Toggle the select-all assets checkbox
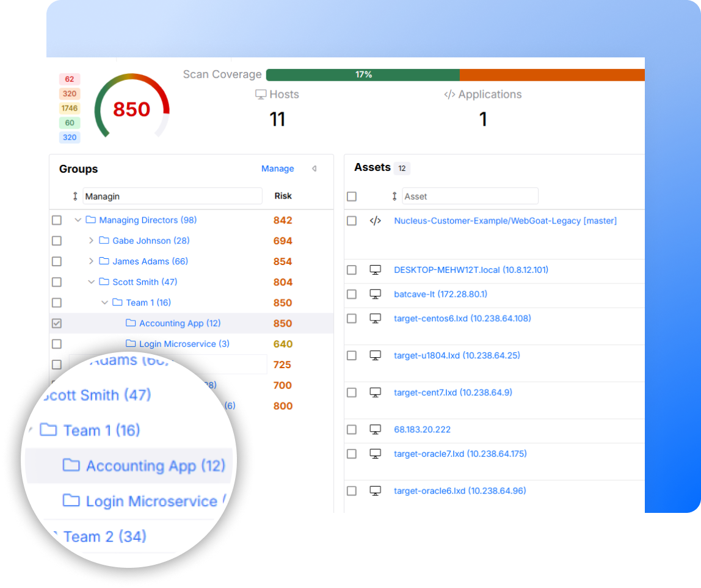Viewport: 701px width, 588px height. tap(352, 196)
